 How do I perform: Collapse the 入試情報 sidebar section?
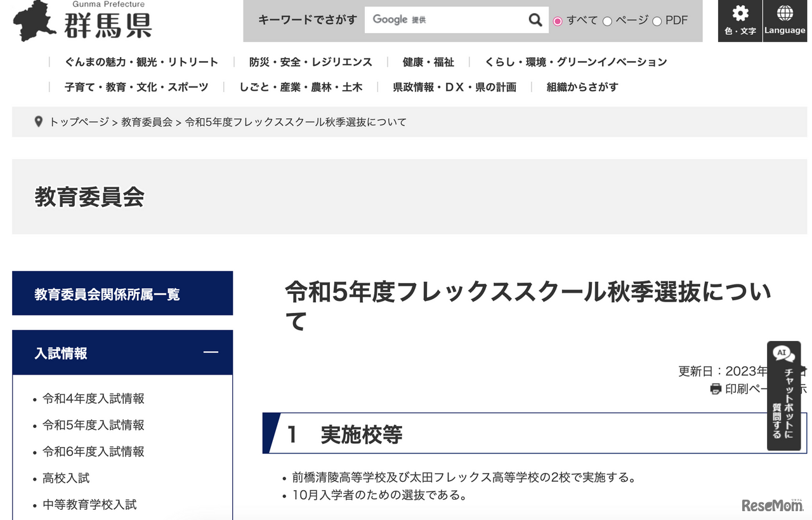(x=211, y=352)
